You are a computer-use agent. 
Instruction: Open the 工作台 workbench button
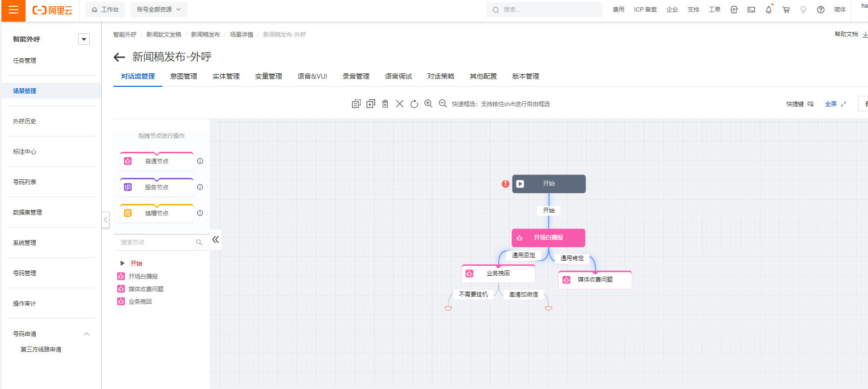coord(105,10)
